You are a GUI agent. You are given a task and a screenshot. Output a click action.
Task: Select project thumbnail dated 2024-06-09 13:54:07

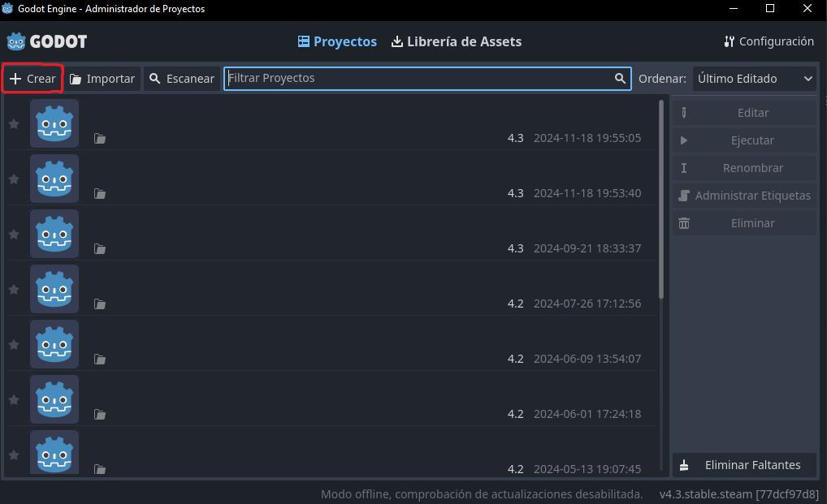(x=54, y=344)
